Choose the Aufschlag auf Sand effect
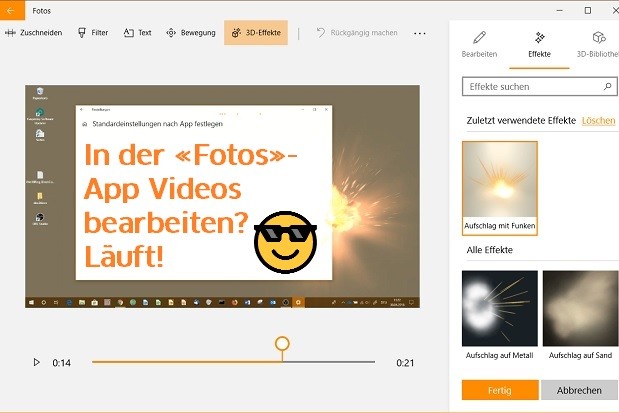The width and height of the screenshot is (619, 413). (x=580, y=315)
